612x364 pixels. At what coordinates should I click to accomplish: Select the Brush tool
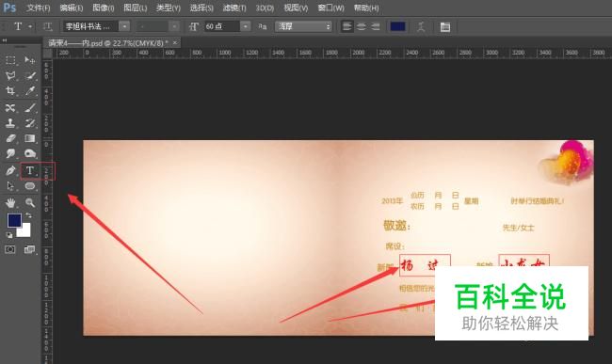[30, 107]
